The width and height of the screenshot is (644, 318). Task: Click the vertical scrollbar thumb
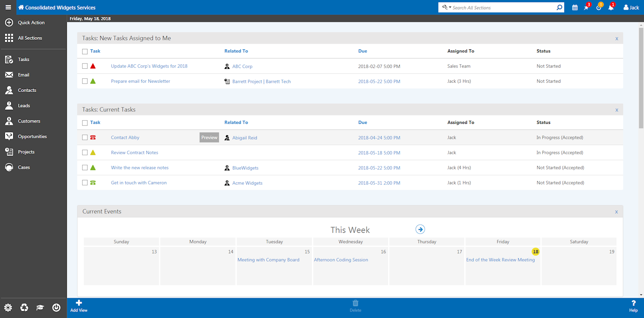pyautogui.click(x=641, y=78)
